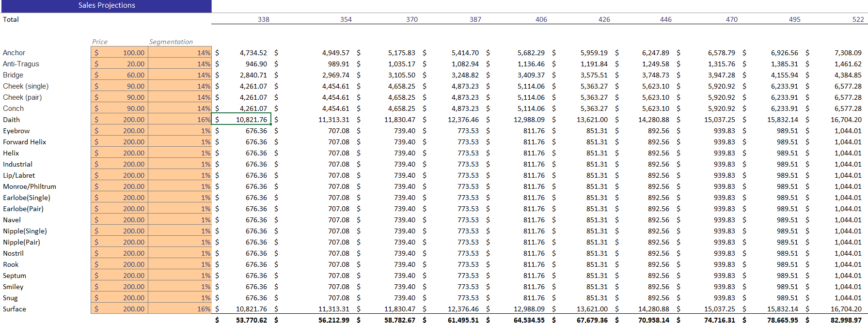The image size is (868, 323).
Task: Select the Eyebrow row label
Action: coord(16,131)
